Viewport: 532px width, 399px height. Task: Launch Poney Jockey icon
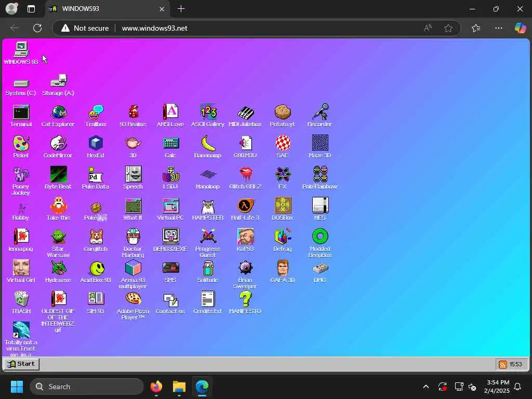(21, 181)
